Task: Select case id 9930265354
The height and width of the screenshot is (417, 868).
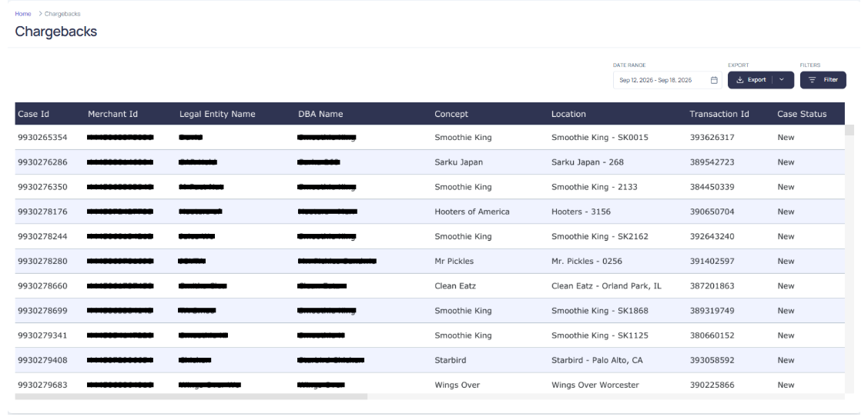Action: (x=42, y=138)
